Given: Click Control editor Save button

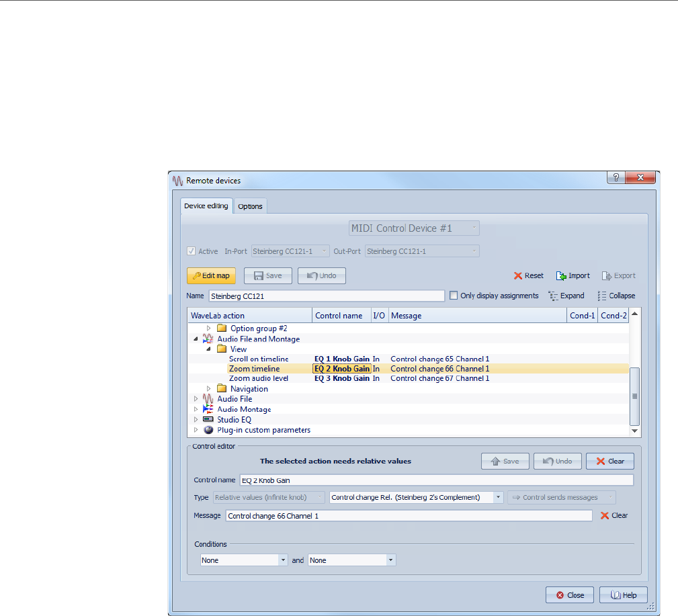Looking at the screenshot, I should (505, 461).
